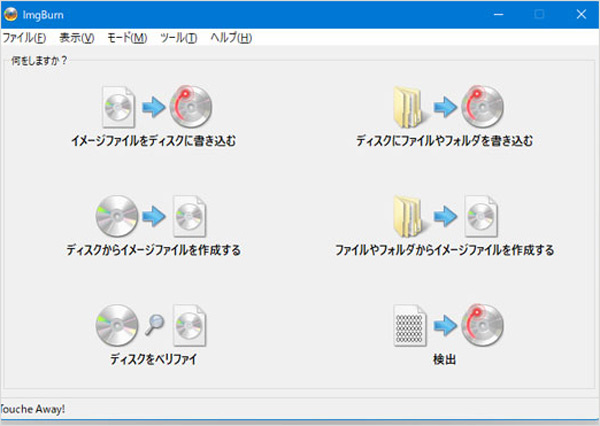Screen dimensions: 600x426
Task: Choose the ディスクからイメージファイルを作成する label
Action: pos(153,250)
